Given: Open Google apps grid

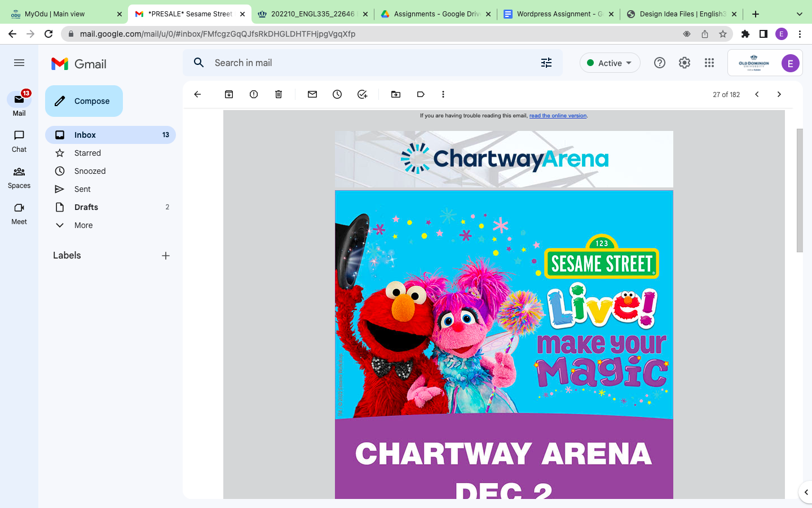Looking at the screenshot, I should click(709, 63).
